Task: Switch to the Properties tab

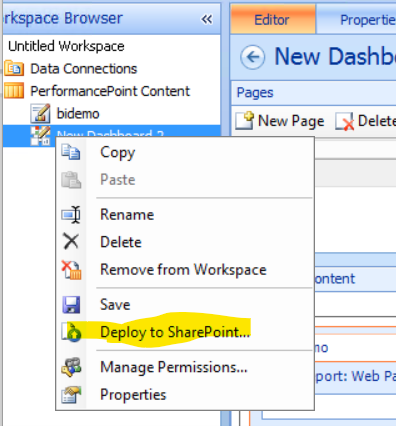Action: click(x=357, y=20)
